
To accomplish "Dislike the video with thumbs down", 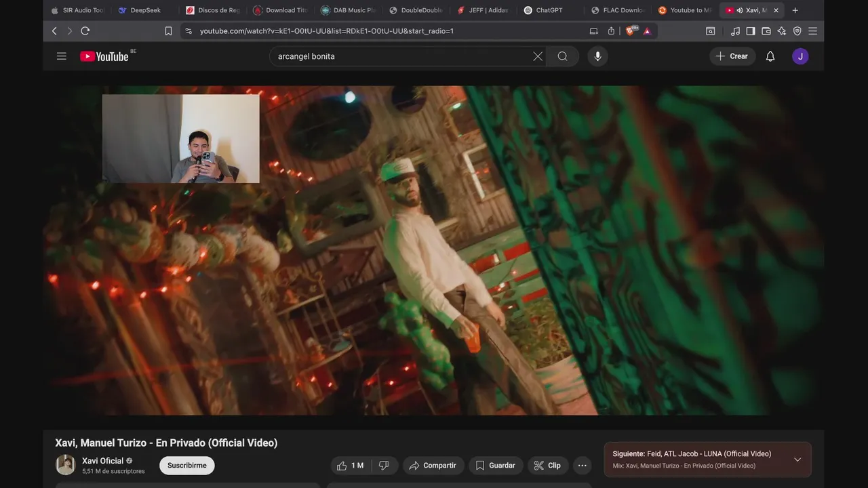I will pyautogui.click(x=384, y=466).
